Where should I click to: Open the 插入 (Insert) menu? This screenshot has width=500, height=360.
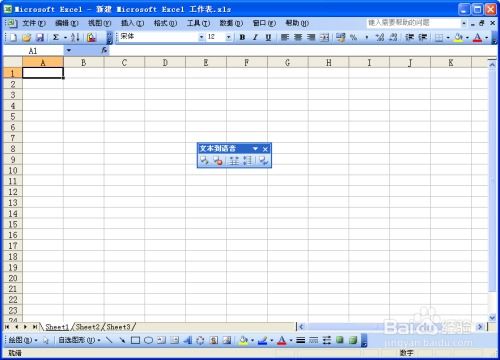pos(132,23)
